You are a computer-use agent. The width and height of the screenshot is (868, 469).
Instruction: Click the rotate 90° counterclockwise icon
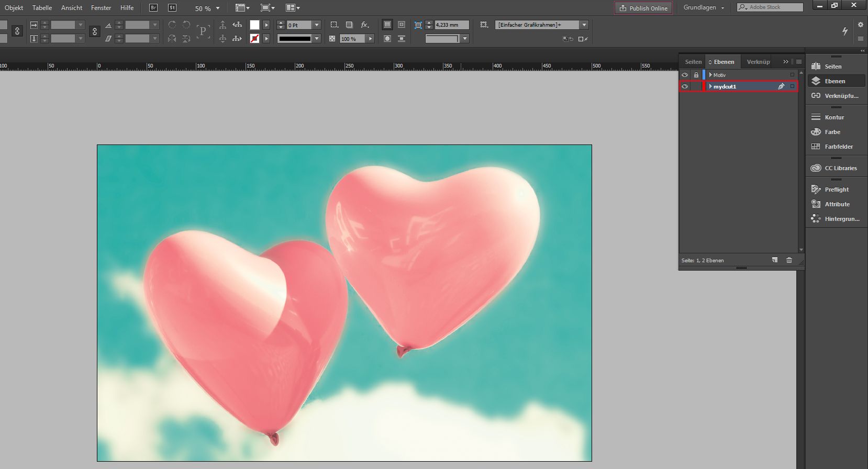[186, 25]
